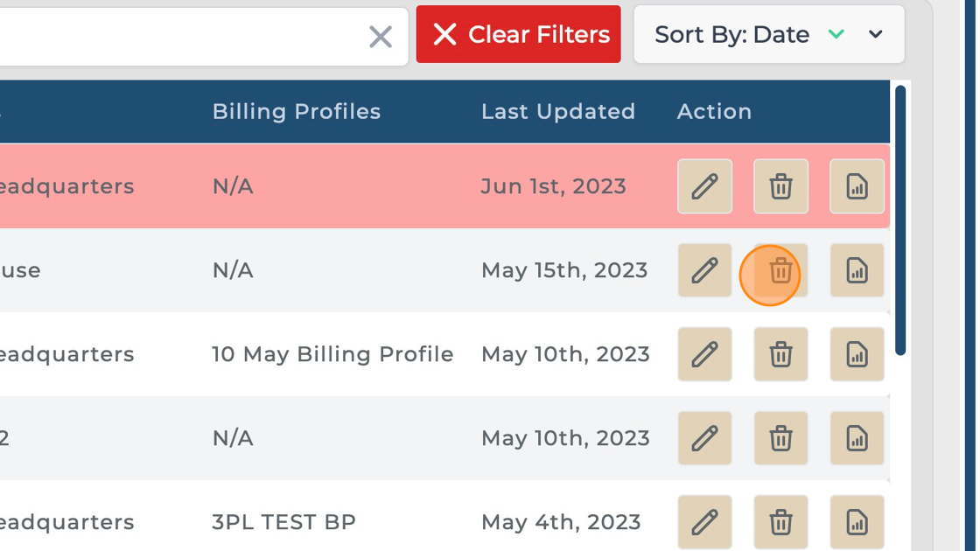Clear the search field with the X

coord(380,36)
